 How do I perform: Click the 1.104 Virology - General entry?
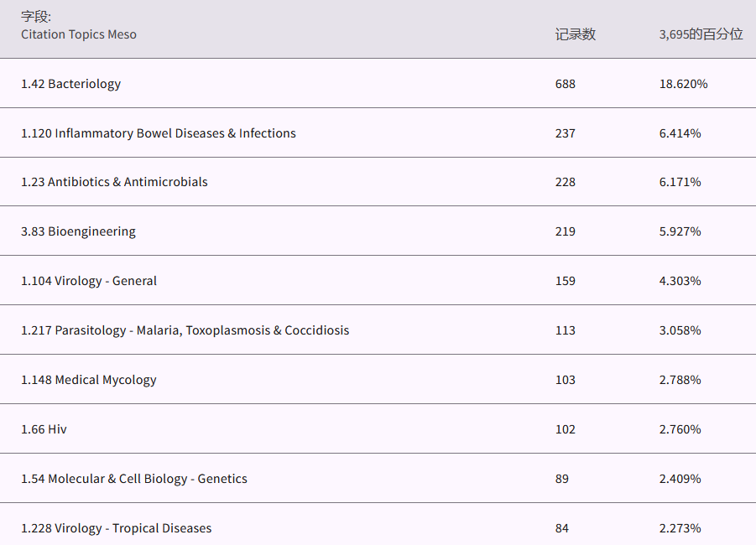pyautogui.click(x=89, y=281)
